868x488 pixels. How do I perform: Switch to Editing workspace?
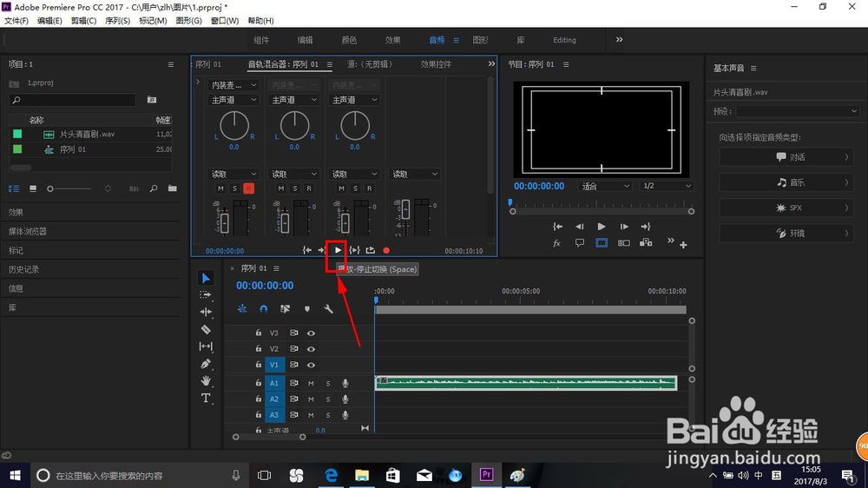[x=565, y=40]
